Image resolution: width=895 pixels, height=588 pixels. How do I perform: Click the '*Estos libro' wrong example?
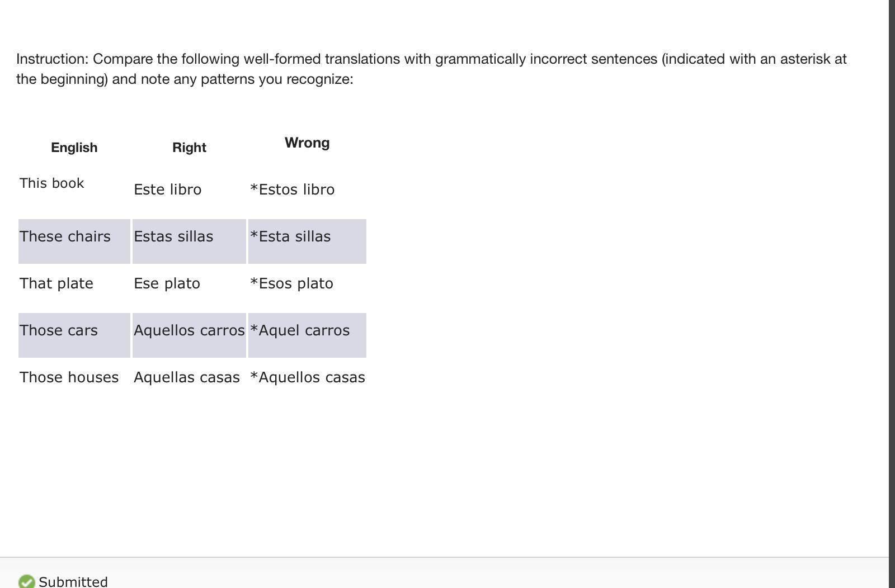tap(293, 189)
